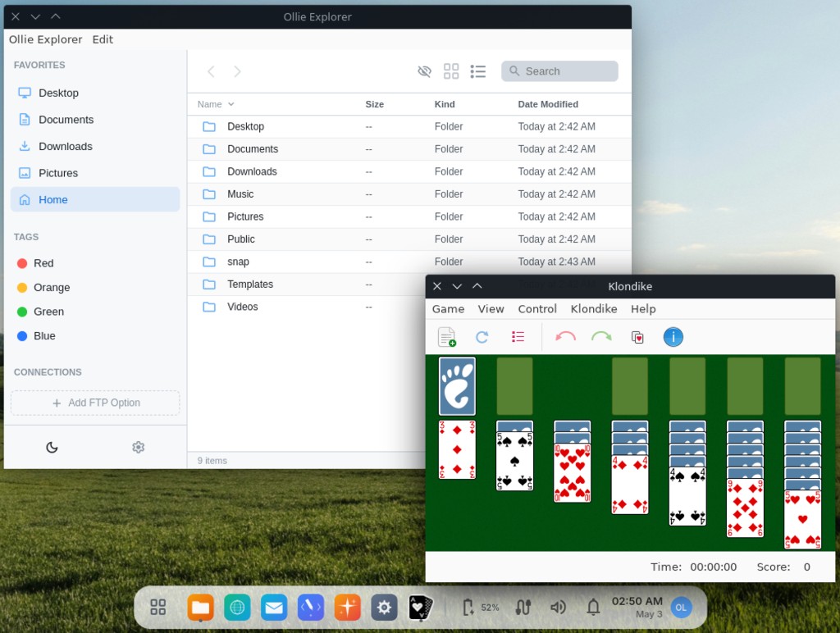This screenshot has height=633, width=840.
Task: Select the Videos folder row
Action: pos(307,307)
